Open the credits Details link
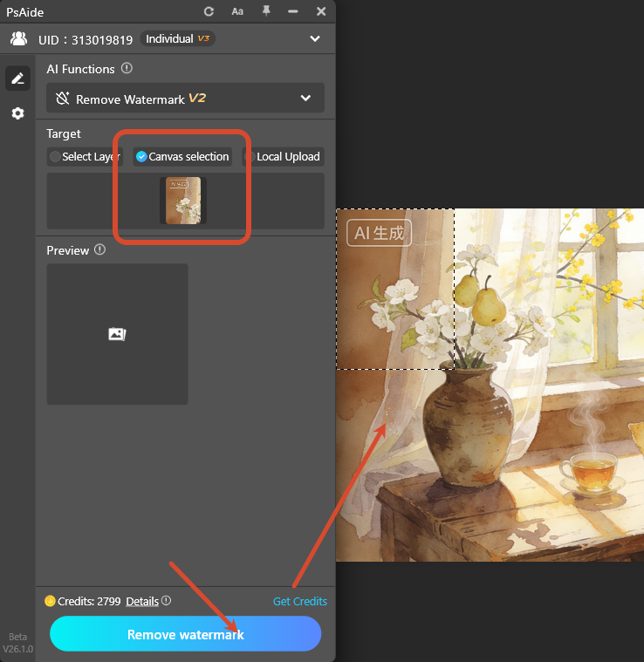Image resolution: width=644 pixels, height=662 pixels. 141,601
